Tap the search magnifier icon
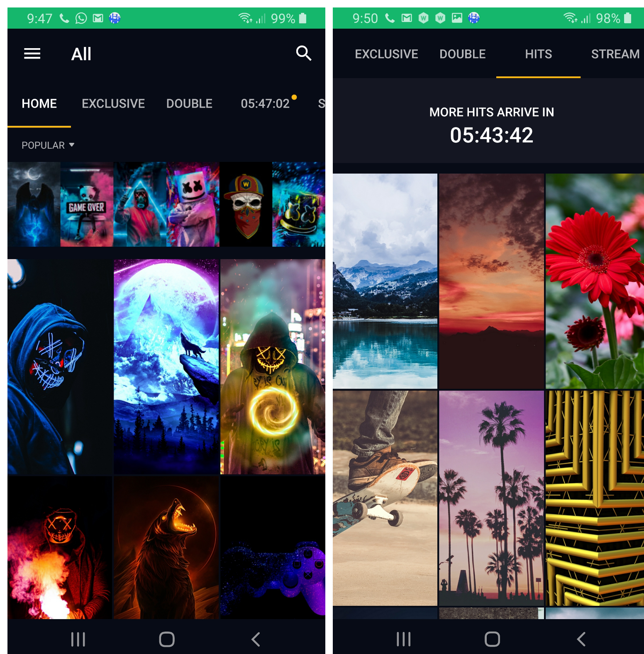This screenshot has width=644, height=654. click(303, 54)
